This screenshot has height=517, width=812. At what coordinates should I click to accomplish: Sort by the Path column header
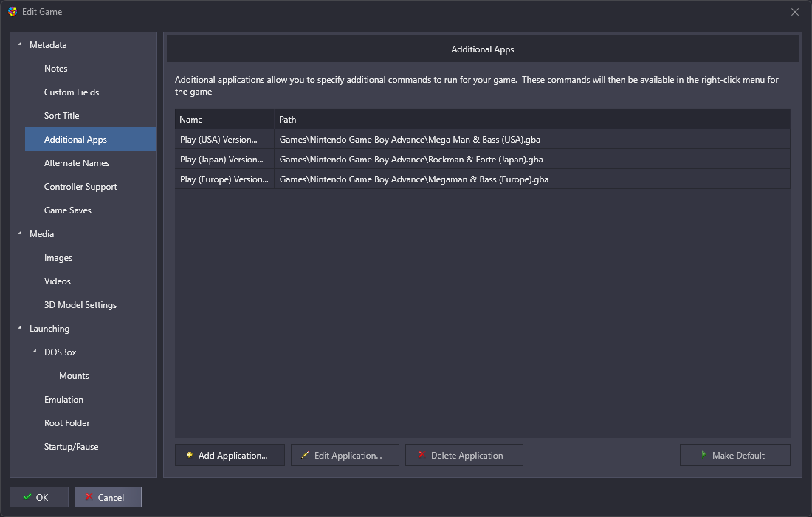click(x=531, y=119)
